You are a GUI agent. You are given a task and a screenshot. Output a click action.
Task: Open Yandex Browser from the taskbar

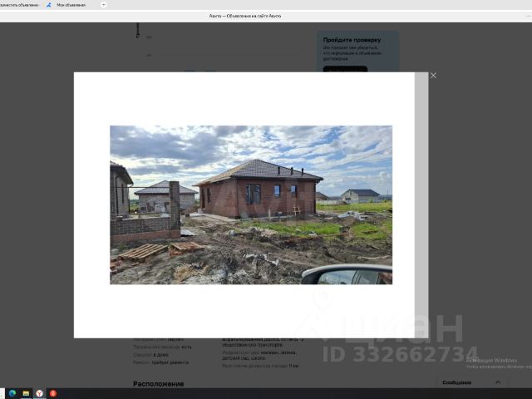(x=40, y=393)
